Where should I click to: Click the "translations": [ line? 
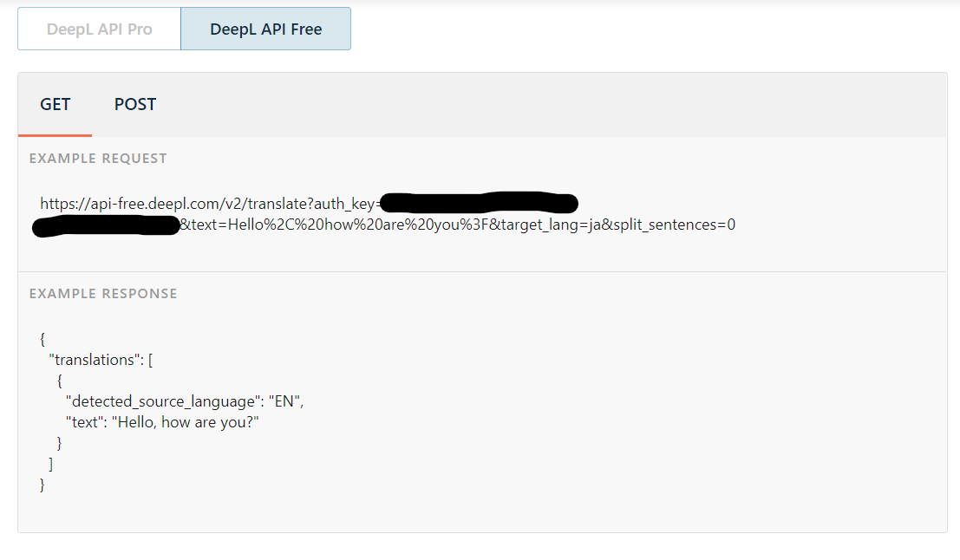[x=101, y=360]
